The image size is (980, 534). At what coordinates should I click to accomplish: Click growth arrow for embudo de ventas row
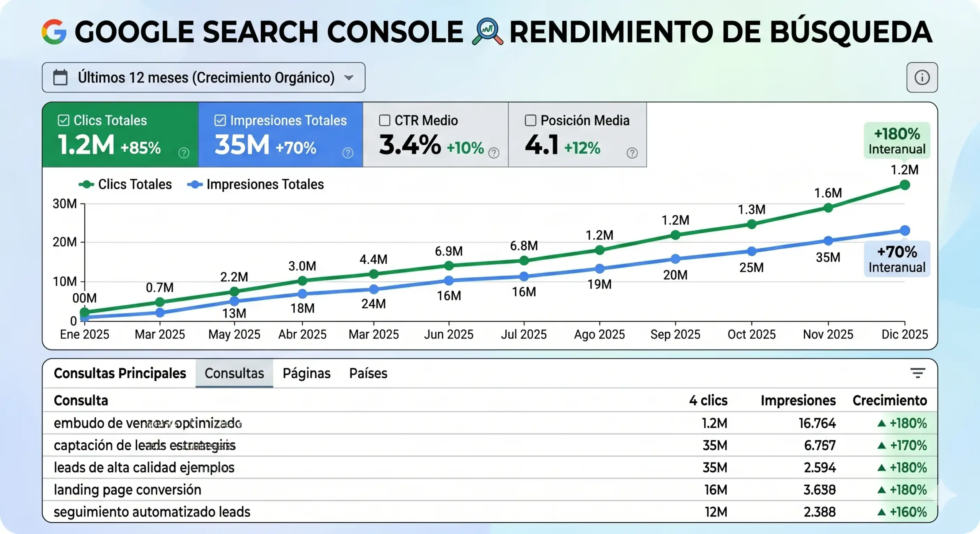click(882, 423)
